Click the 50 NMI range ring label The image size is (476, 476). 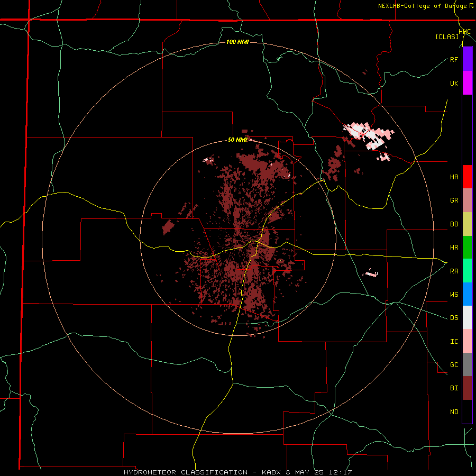[237, 140]
